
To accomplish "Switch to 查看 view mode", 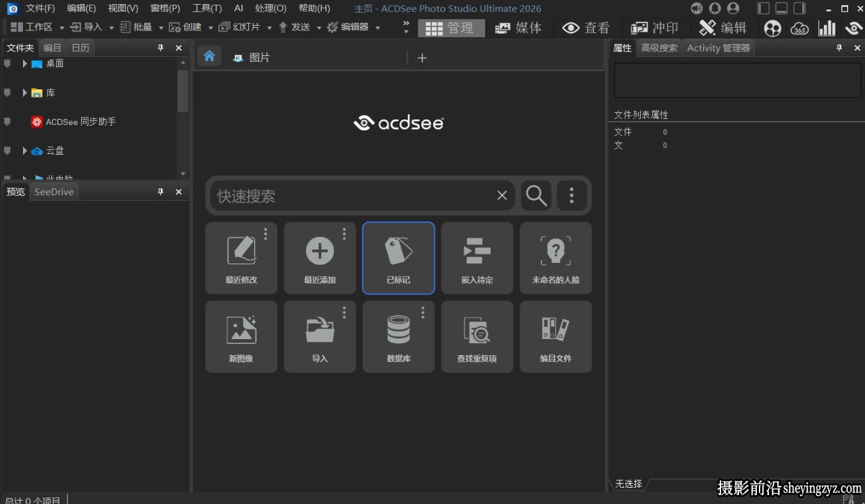I will (586, 28).
